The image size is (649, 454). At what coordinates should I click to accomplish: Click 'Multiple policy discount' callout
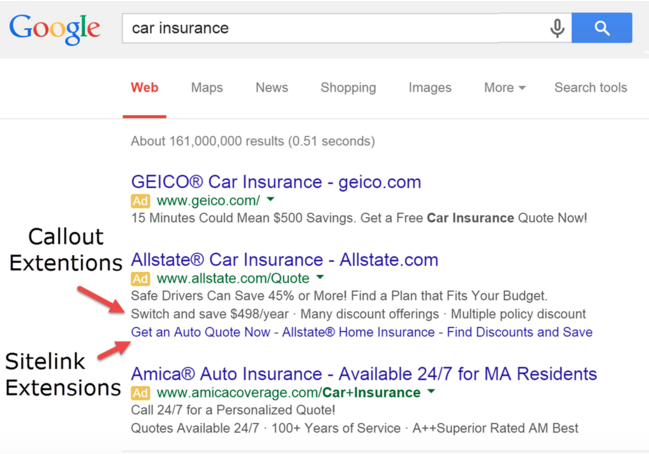coord(518,314)
